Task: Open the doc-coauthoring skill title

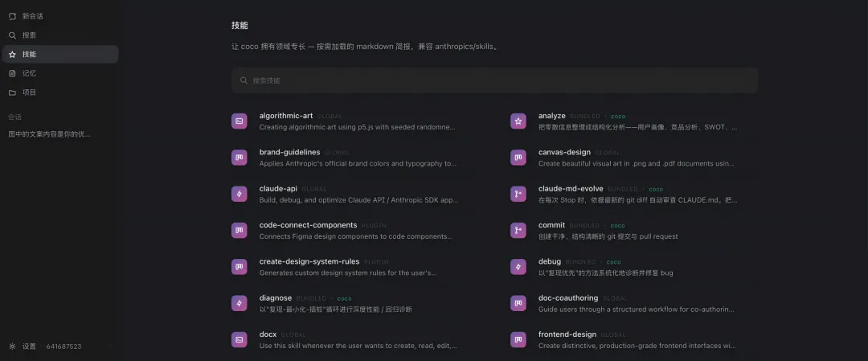Action: (x=568, y=297)
